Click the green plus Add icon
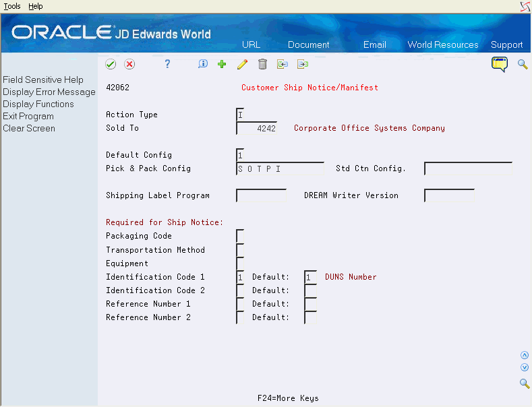This screenshot has width=532, height=407. click(222, 64)
